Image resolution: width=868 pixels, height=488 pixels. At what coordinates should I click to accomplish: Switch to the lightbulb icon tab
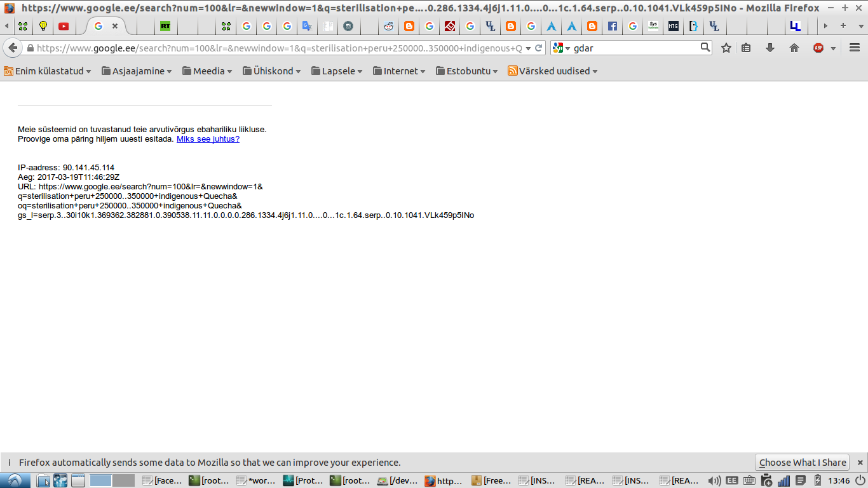[x=43, y=26]
